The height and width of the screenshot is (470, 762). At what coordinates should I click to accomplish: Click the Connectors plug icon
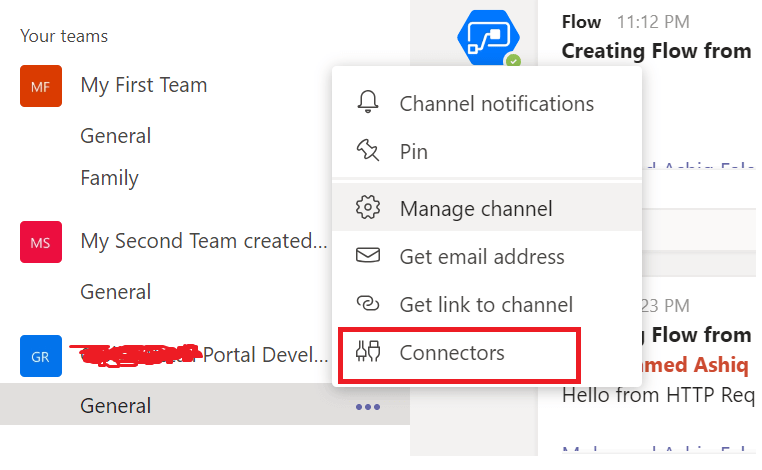point(368,353)
